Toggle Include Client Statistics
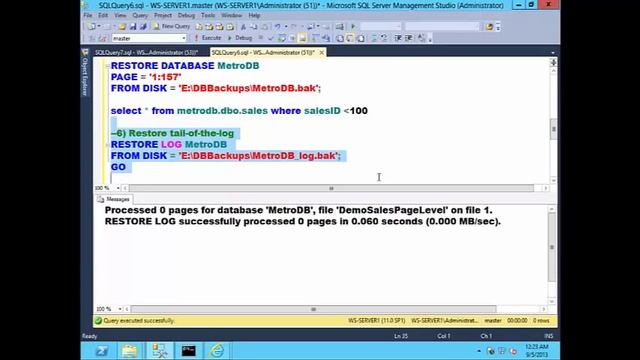This screenshot has height=360, width=640. [326, 38]
